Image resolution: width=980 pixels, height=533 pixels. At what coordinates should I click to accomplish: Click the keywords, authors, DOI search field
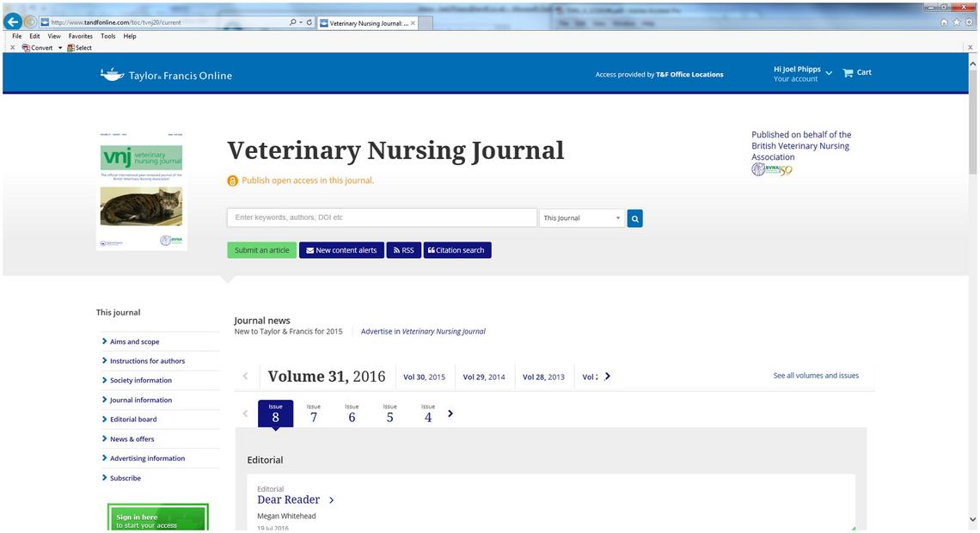382,217
